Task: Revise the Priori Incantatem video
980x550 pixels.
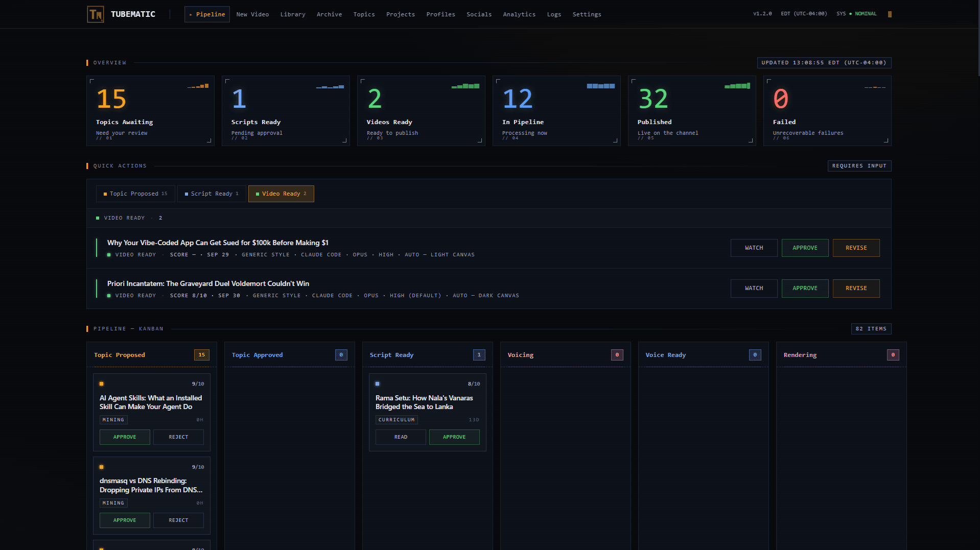Action: pos(856,288)
